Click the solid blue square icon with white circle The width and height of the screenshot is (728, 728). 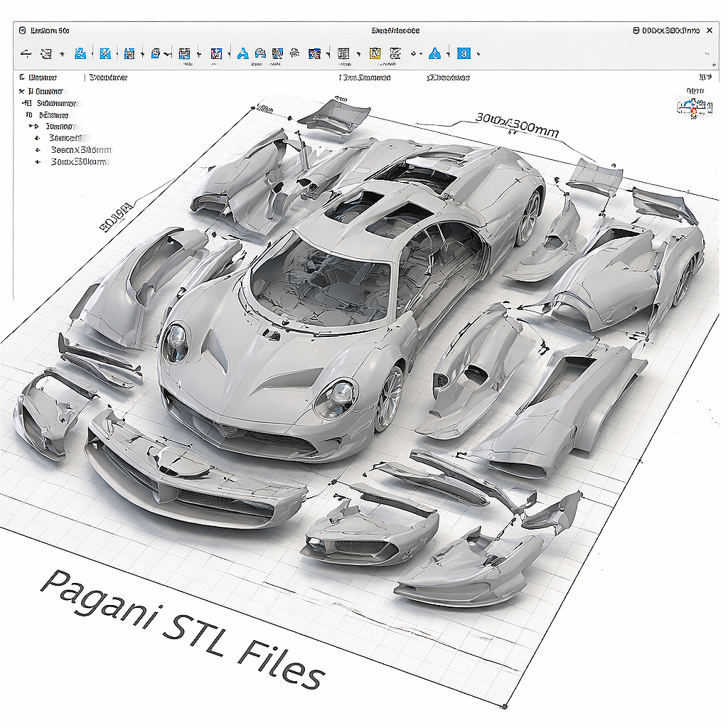[464, 53]
